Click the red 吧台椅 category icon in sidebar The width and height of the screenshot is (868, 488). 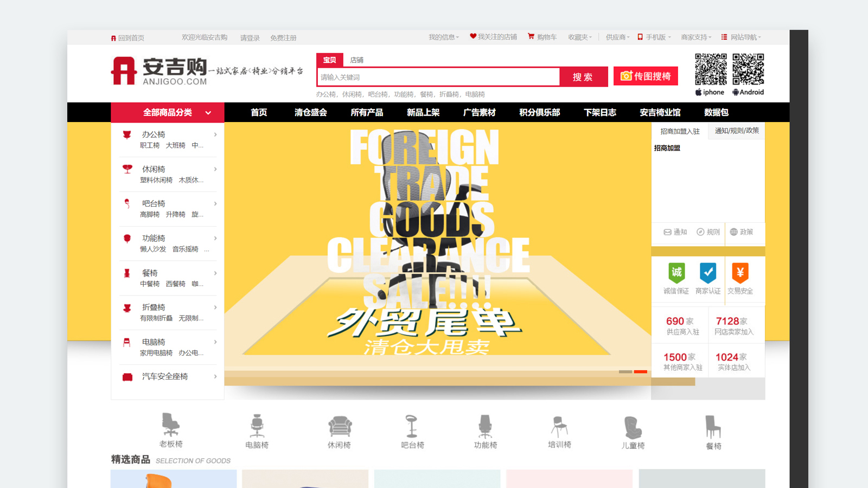pos(127,203)
